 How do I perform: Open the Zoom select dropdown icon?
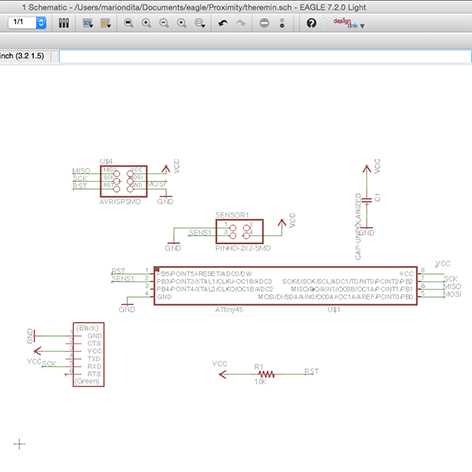[x=200, y=23]
